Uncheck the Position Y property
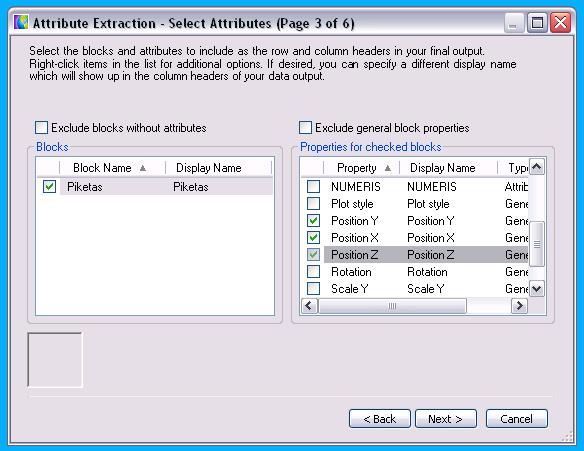The height and width of the screenshot is (451, 584). coord(313,221)
